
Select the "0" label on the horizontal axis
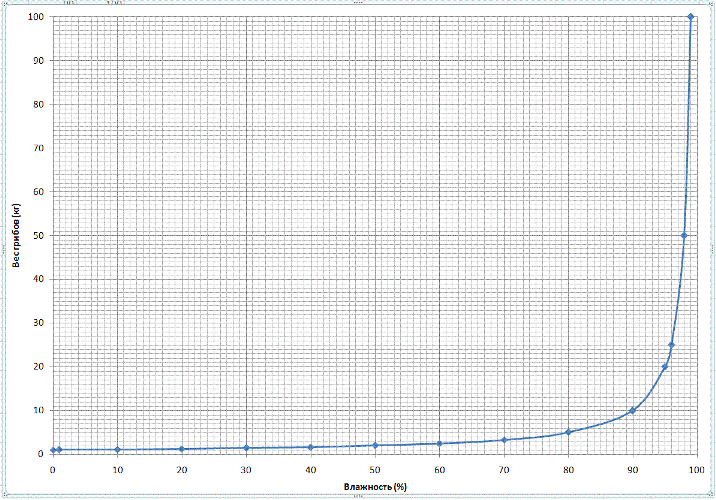point(53,470)
